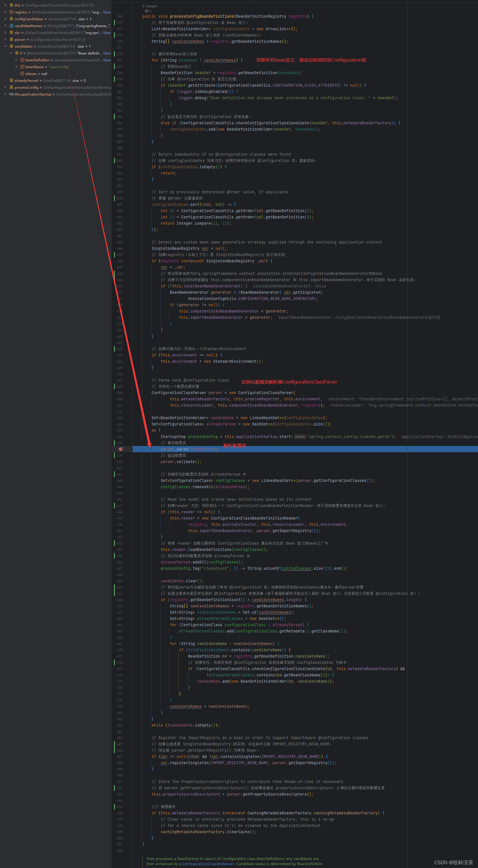478x868 pixels.
Task: Click the "scanConfig" beanName value
Action: (59, 67)
